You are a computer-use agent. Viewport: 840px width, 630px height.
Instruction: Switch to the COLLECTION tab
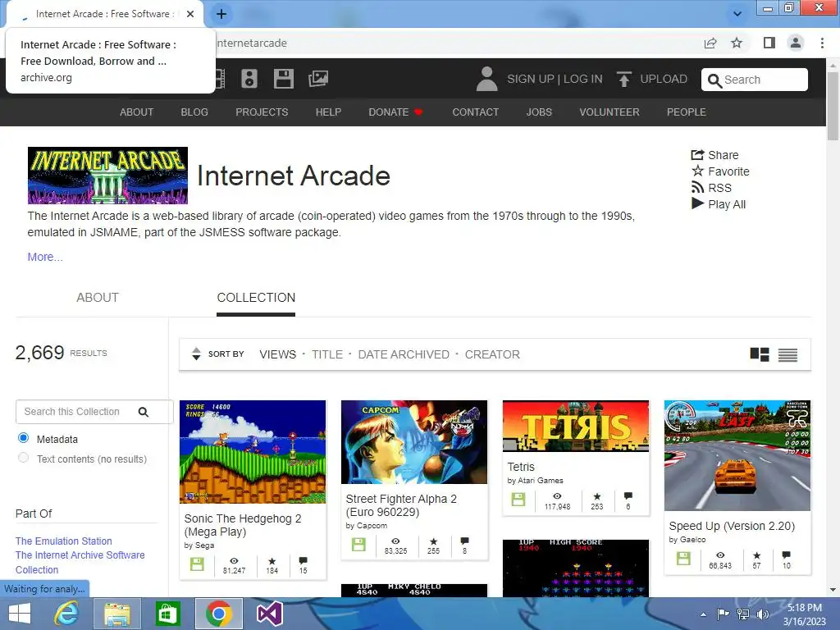[256, 297]
